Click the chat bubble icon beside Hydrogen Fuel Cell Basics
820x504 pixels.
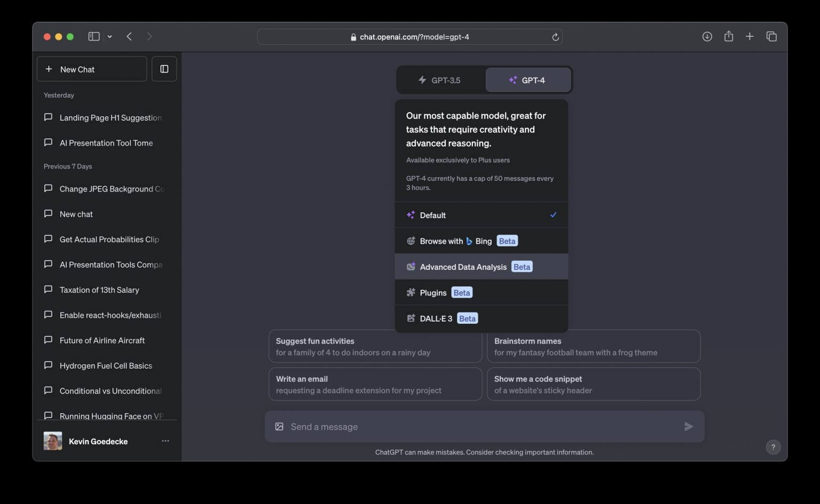coord(48,365)
